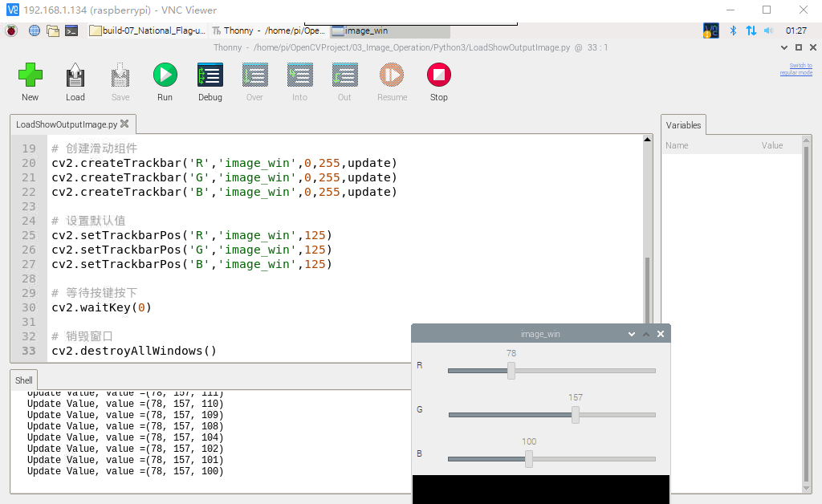822x504 pixels.
Task: Switch to Thonny taskbar window entry
Action: tap(269, 31)
